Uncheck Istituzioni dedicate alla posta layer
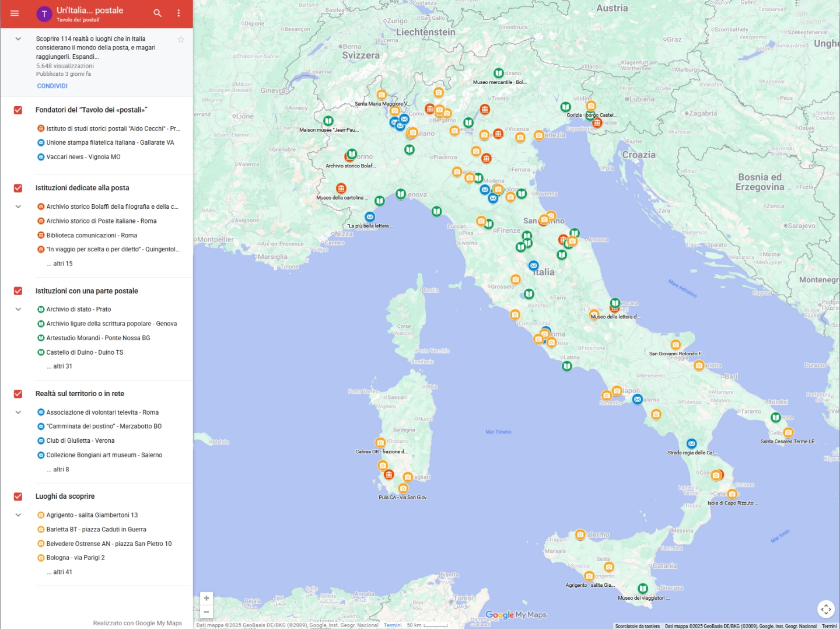840x630 pixels. pyautogui.click(x=18, y=188)
